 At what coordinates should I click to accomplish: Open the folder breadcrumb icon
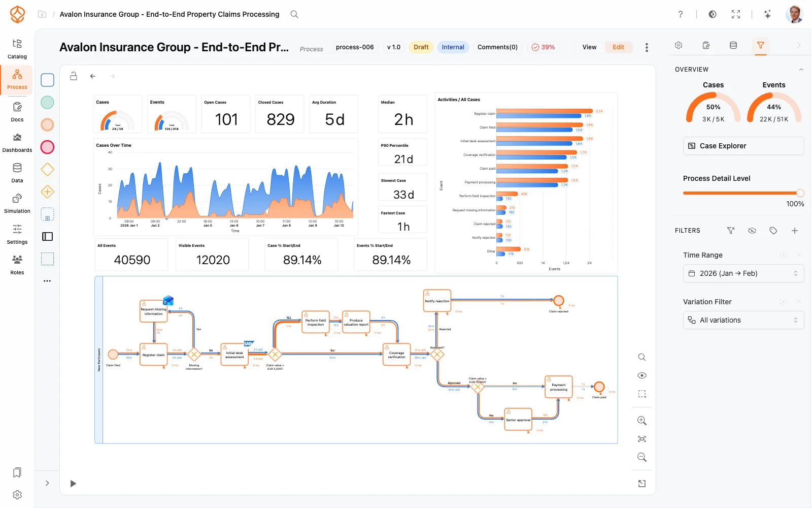[42, 14]
